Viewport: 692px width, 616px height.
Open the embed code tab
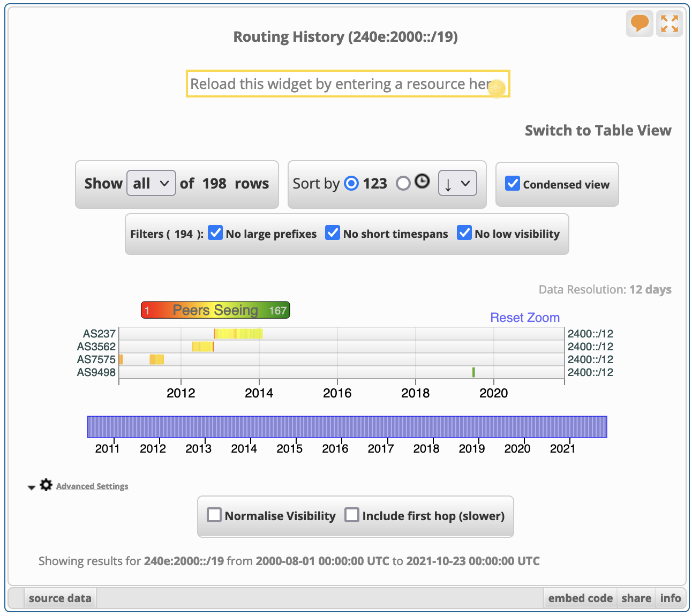click(x=580, y=598)
